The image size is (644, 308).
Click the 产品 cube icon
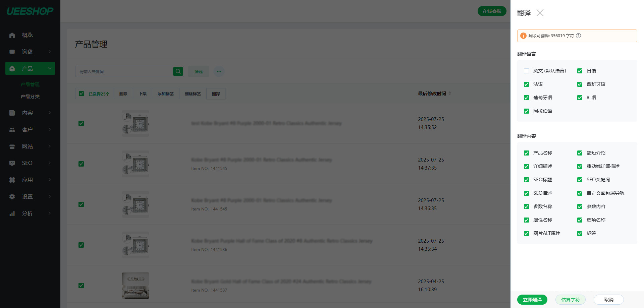(12, 68)
